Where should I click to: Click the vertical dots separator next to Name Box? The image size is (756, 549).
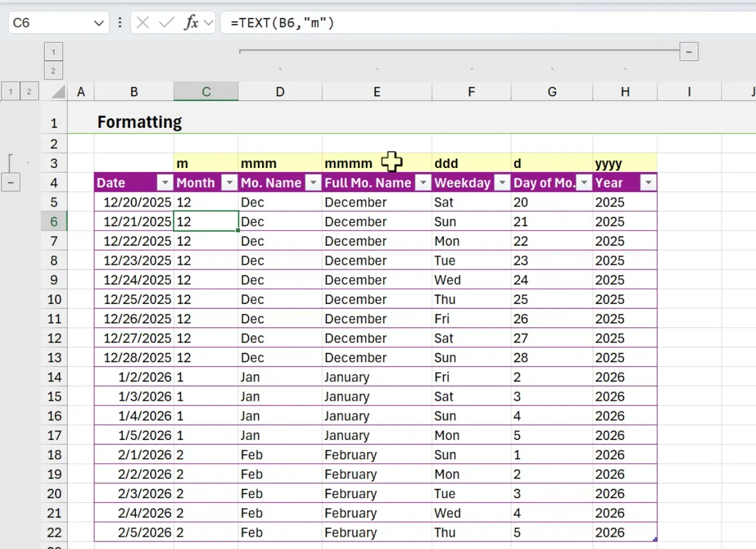(120, 23)
